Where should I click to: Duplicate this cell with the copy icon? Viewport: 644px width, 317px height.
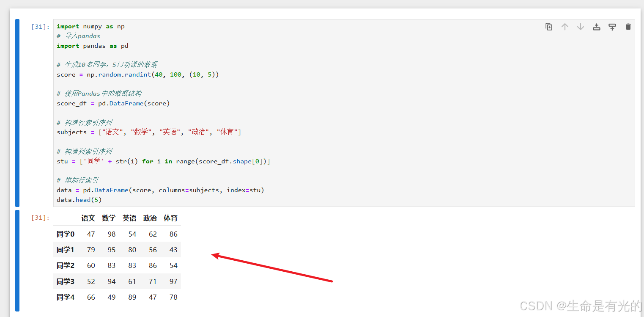[x=549, y=27]
